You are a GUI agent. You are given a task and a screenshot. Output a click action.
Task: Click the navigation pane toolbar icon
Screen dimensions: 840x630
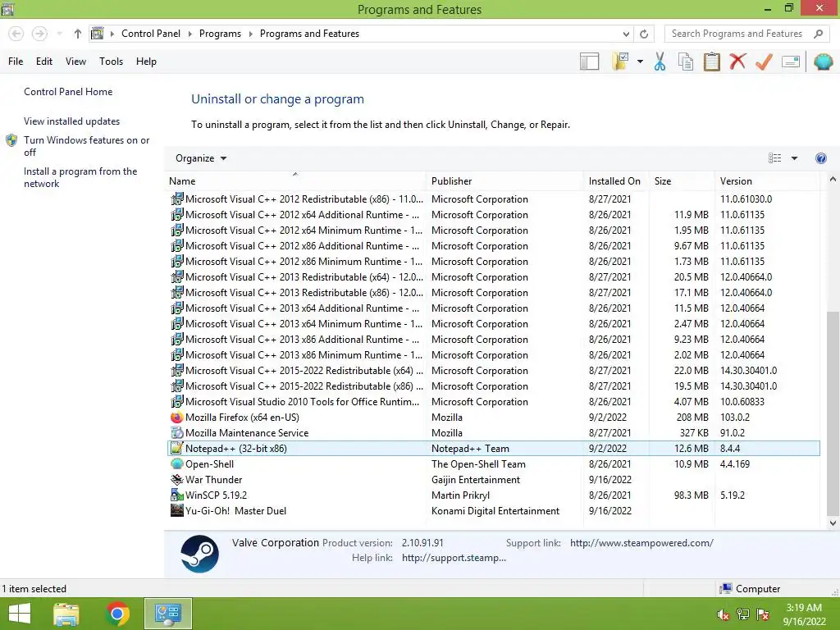(589, 62)
